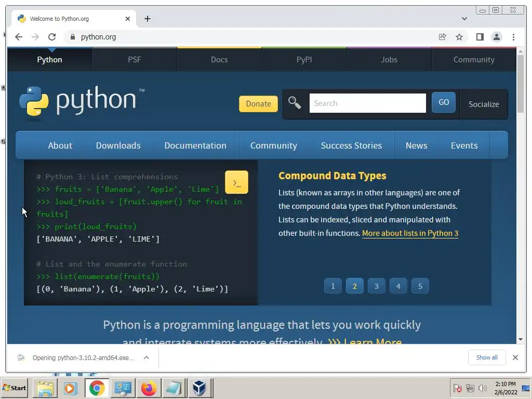Click the Action Center flag tray icon

(457, 388)
